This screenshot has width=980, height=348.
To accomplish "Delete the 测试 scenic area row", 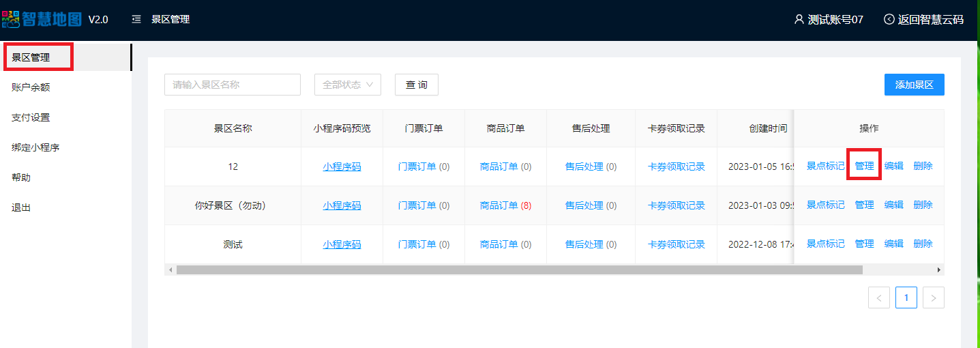I will pyautogui.click(x=923, y=244).
